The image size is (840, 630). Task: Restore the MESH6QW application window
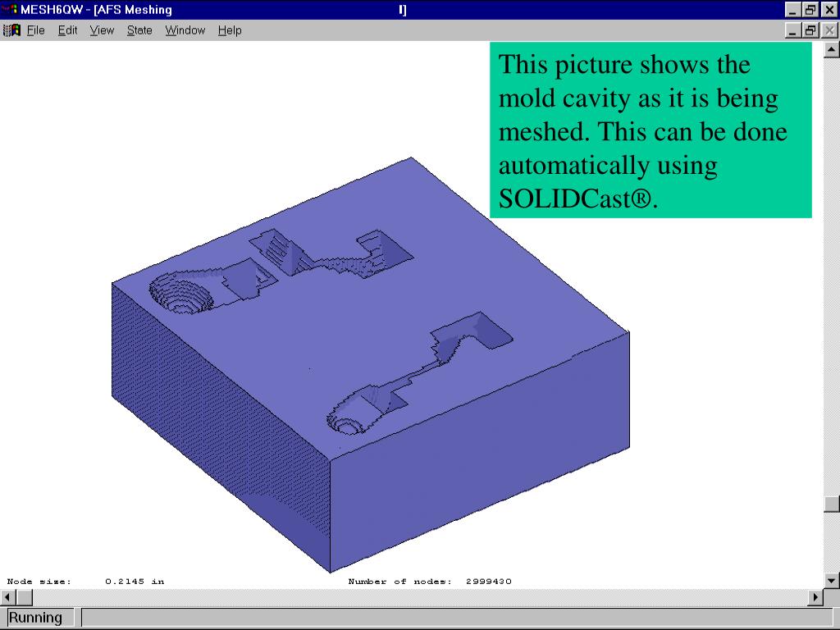tap(810, 10)
